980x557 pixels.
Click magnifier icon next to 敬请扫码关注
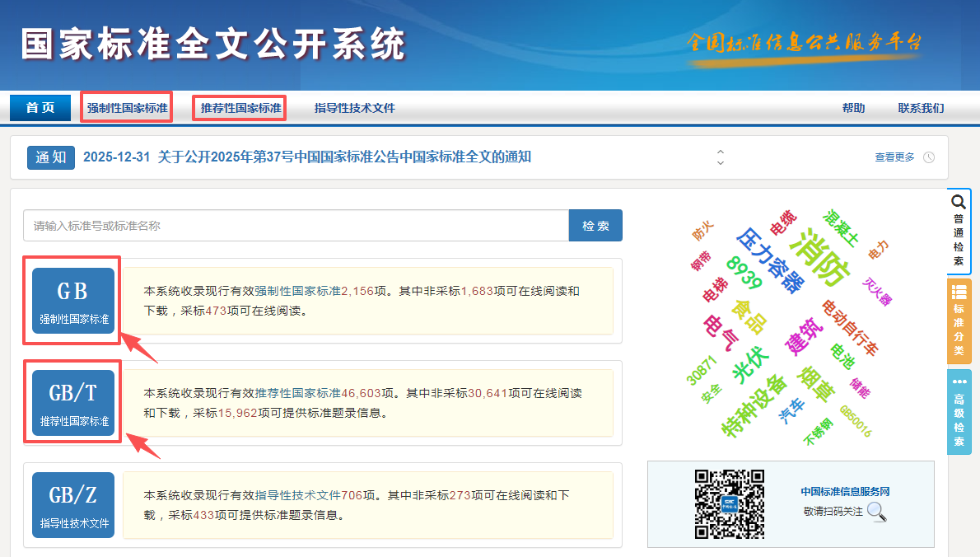[877, 512]
